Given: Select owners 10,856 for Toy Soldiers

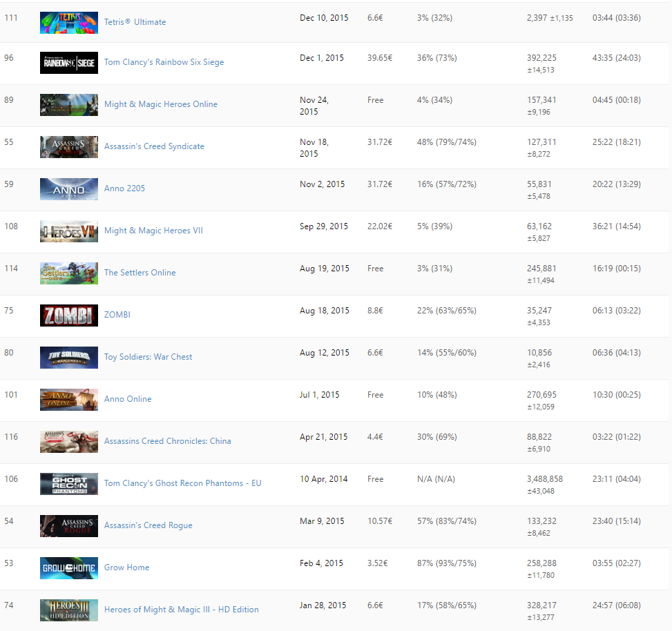Looking at the screenshot, I should pos(539,353).
